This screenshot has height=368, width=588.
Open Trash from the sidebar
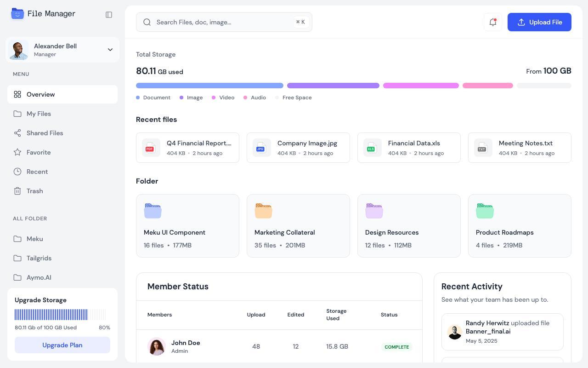point(62,191)
